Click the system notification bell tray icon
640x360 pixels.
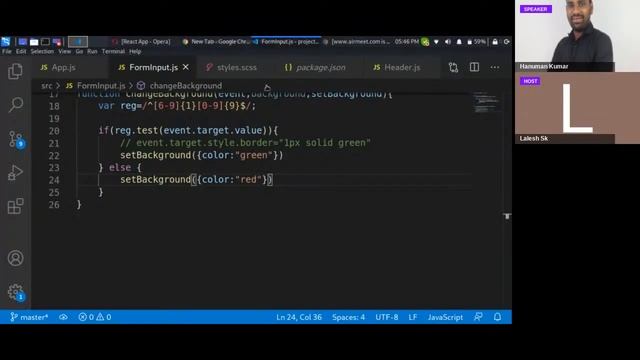459,42
